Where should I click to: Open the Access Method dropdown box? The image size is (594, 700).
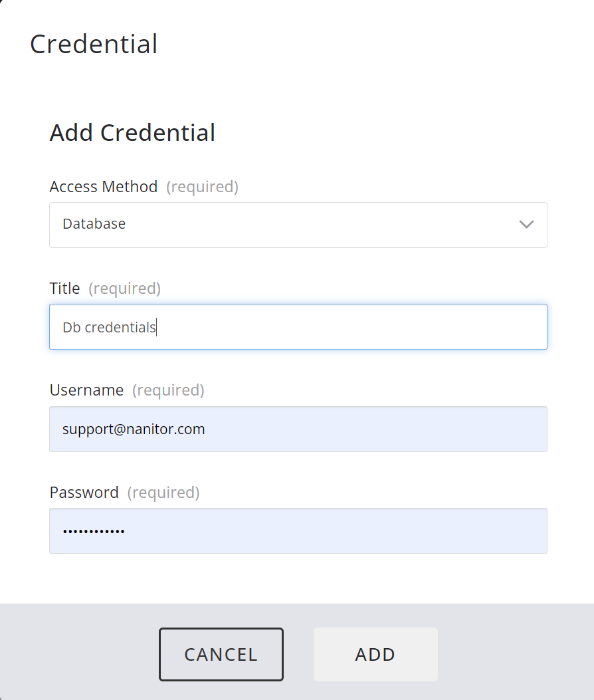tap(298, 225)
